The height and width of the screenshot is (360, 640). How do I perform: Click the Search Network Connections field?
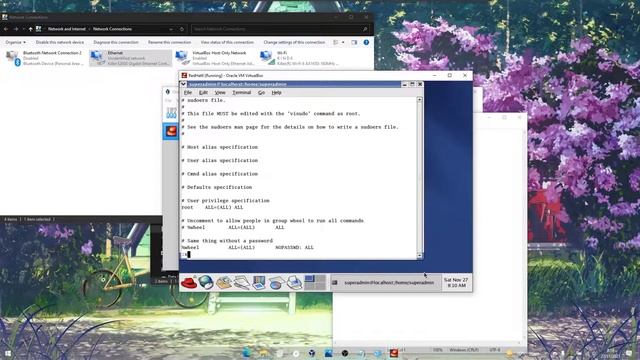pyautogui.click(x=280, y=29)
